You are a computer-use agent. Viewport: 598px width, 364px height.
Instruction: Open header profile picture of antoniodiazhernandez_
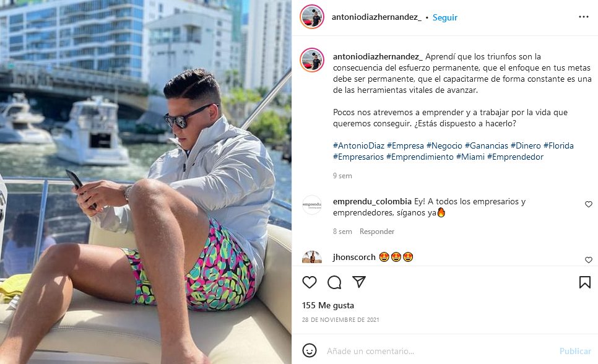312,17
